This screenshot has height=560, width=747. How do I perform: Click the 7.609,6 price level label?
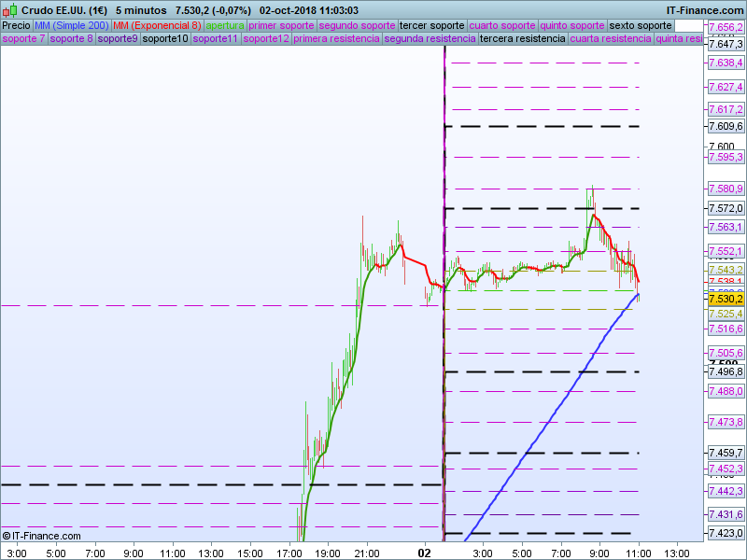[x=726, y=127]
